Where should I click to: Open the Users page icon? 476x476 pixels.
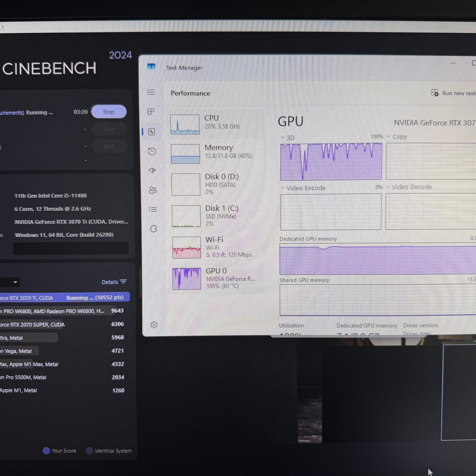[x=153, y=190]
